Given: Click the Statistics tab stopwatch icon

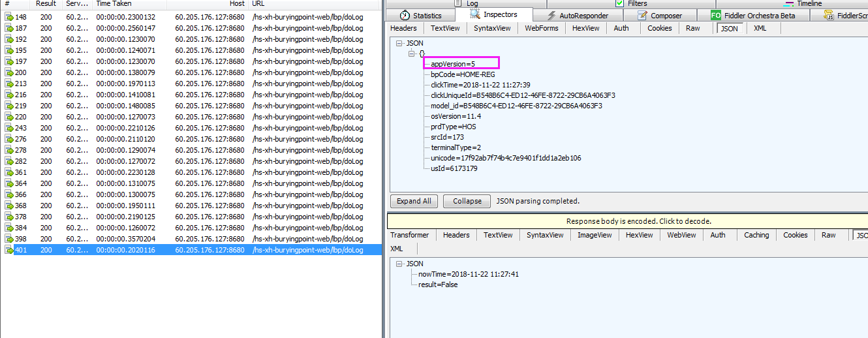Looking at the screenshot, I should click(405, 15).
